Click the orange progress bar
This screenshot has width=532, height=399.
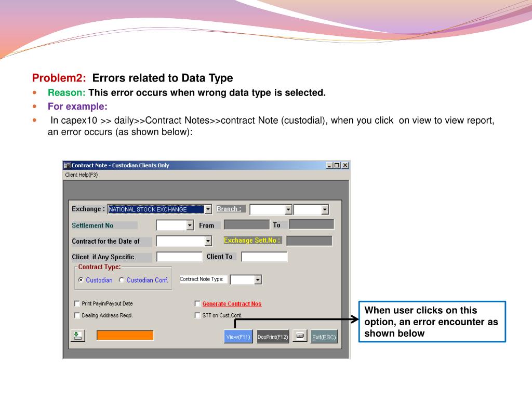125,335
